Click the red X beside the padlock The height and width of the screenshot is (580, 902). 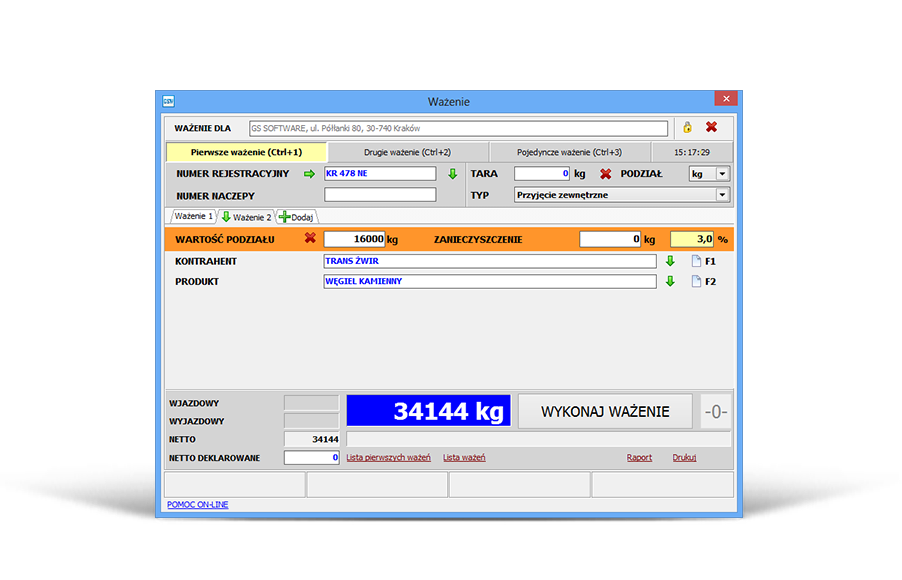click(x=711, y=127)
